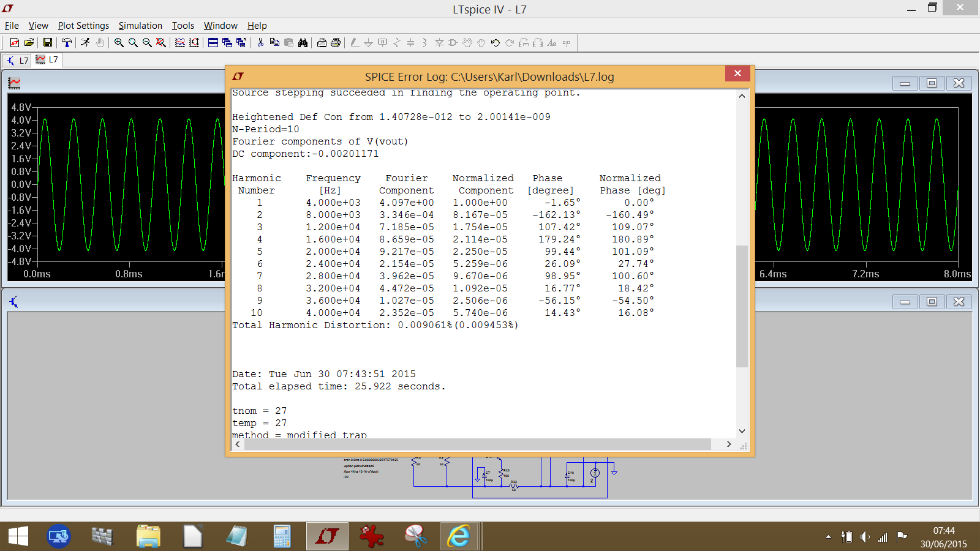Open the View menu
The height and width of the screenshot is (551, 980).
tap(38, 26)
